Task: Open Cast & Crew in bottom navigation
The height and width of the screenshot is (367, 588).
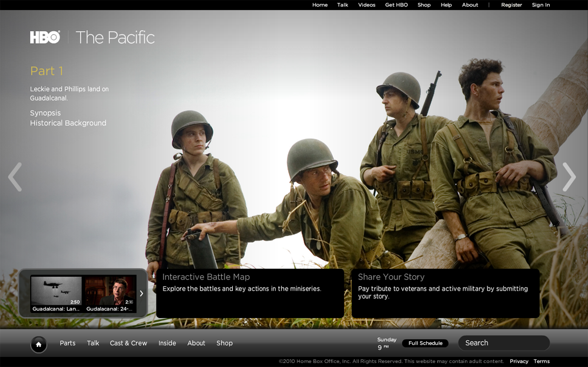Action: 128,343
